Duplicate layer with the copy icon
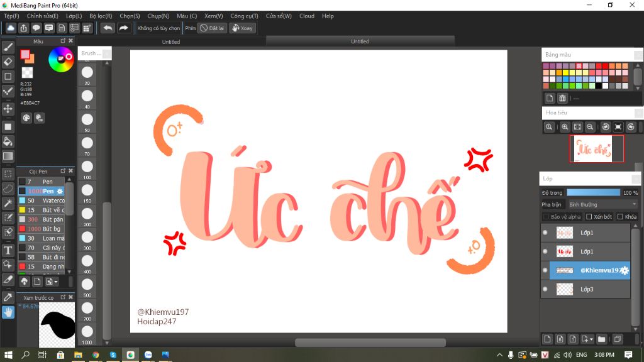 tap(617, 339)
